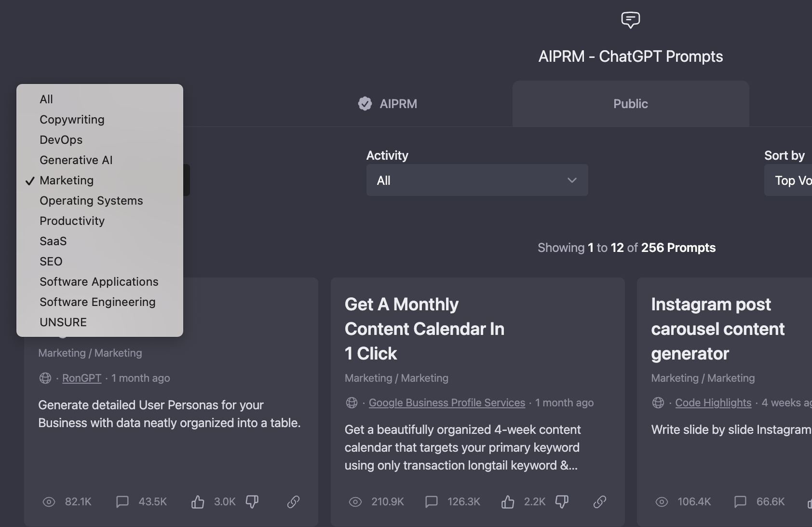Open the RonGPT author link
This screenshot has height=527, width=812.
(81, 378)
